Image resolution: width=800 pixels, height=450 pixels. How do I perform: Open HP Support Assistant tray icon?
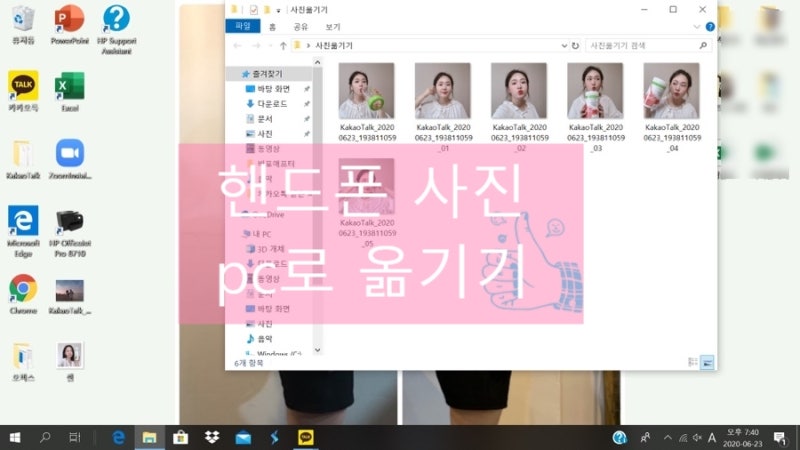(619, 437)
